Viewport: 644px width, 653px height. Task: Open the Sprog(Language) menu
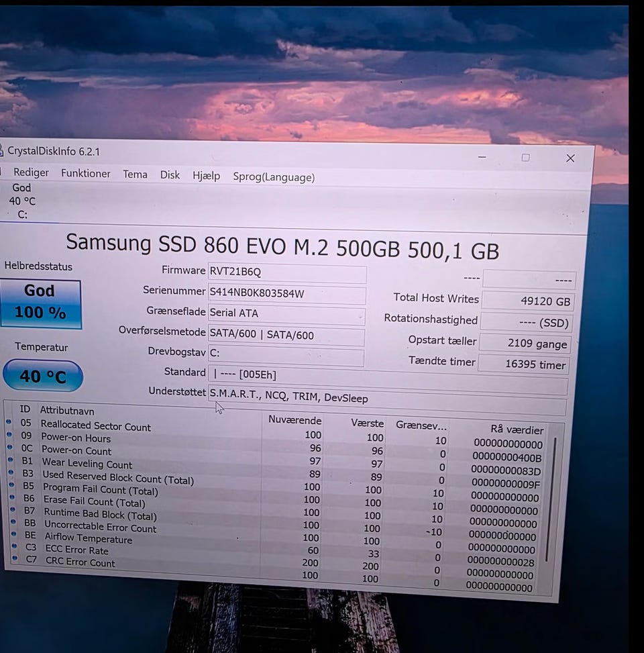(274, 177)
